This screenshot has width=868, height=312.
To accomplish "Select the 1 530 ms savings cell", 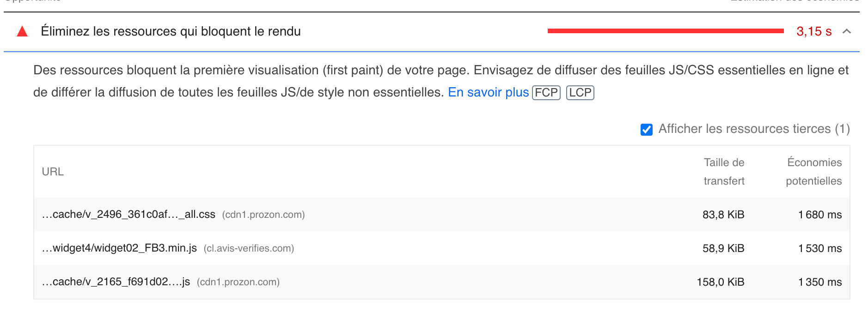I will (x=820, y=248).
